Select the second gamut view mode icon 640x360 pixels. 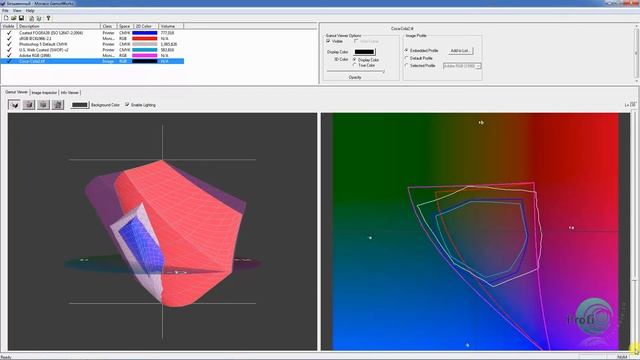[29, 105]
